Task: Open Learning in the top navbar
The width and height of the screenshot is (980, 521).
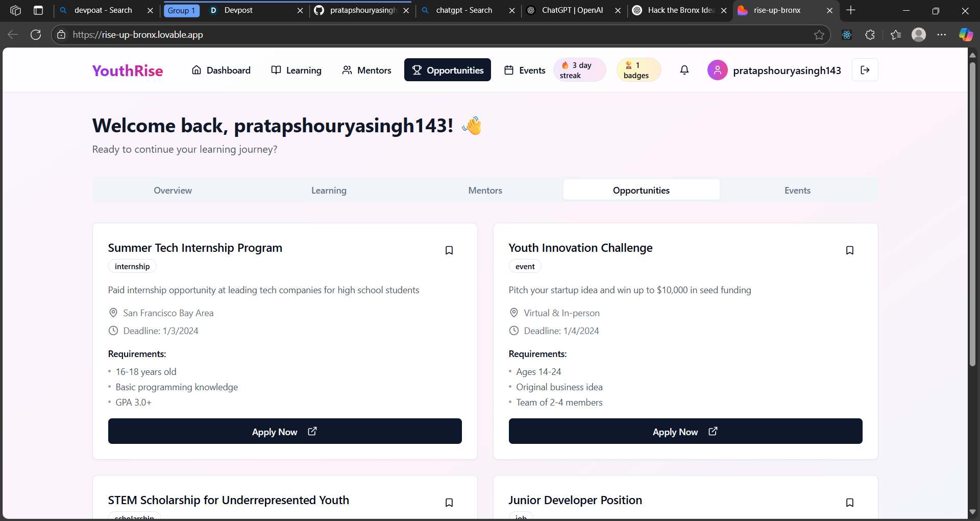Action: [297, 70]
